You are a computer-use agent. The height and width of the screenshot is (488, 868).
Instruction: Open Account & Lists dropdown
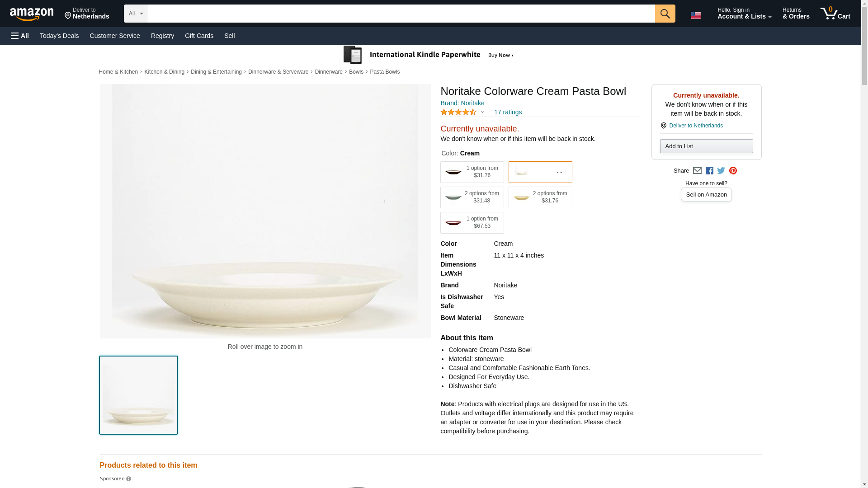coord(744,14)
